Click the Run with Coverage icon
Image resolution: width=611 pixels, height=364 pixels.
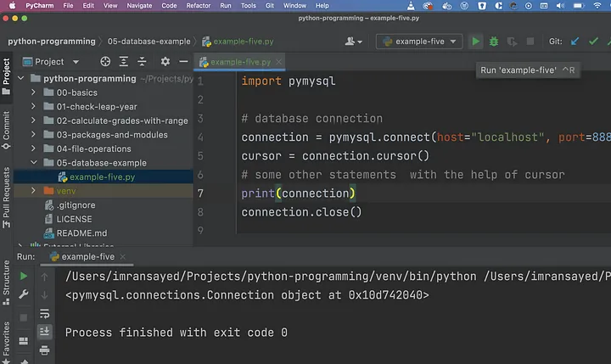tap(512, 42)
